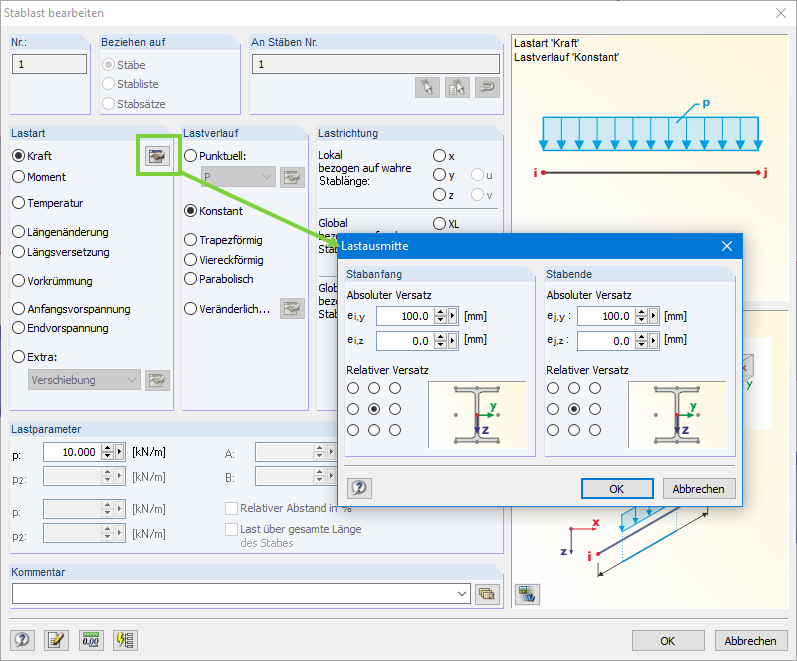Click the graphic view settings icon under the preview

pyautogui.click(x=527, y=594)
